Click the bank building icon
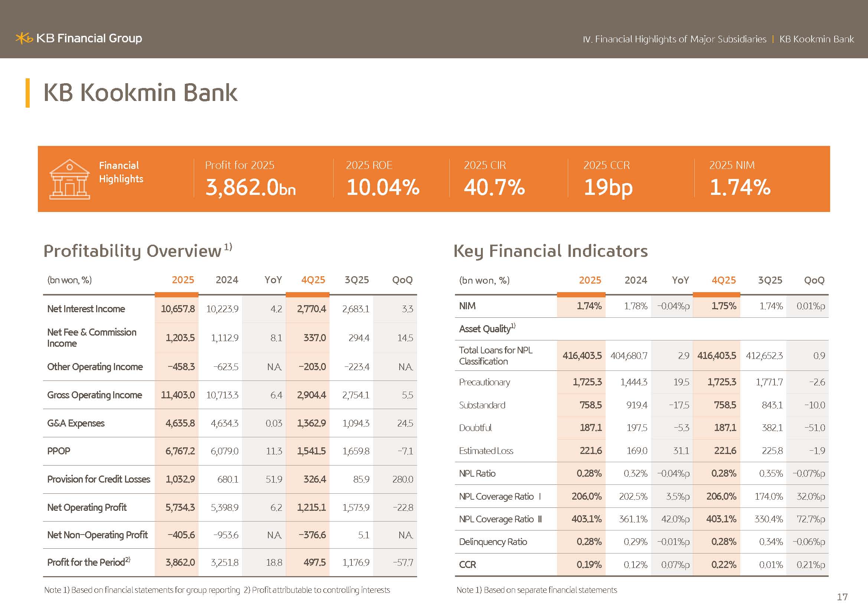The height and width of the screenshot is (614, 868). pos(69,179)
